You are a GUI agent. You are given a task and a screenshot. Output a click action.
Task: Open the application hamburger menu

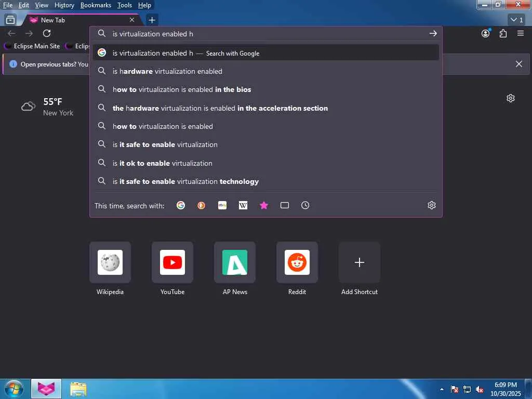[521, 33]
